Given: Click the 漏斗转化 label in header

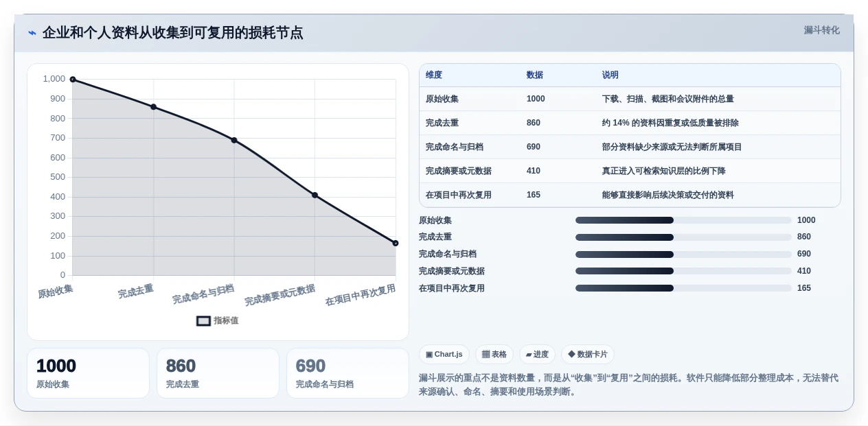Looking at the screenshot, I should click(821, 30).
